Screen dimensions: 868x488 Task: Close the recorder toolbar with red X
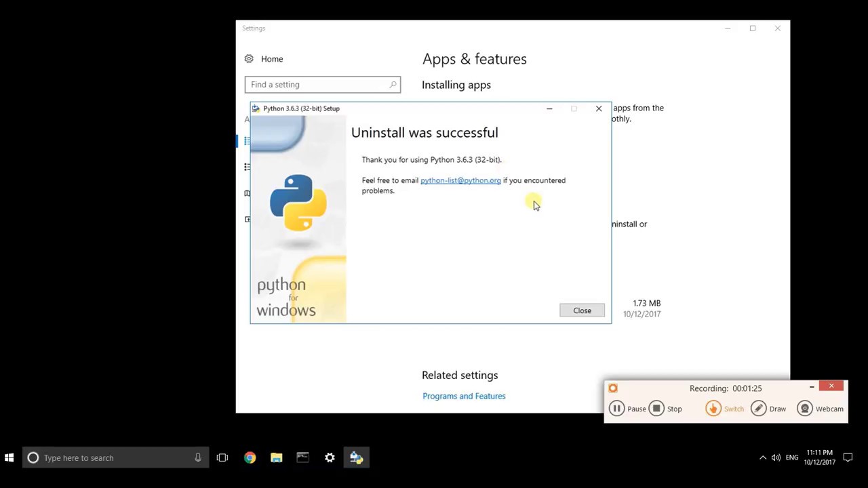pyautogui.click(x=831, y=386)
